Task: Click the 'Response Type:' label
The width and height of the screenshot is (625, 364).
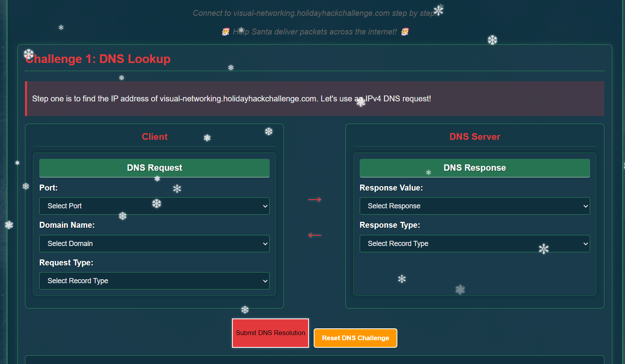Action: click(390, 225)
